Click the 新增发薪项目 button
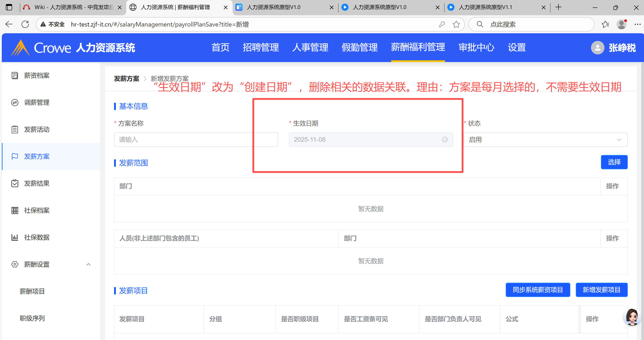 [601, 290]
